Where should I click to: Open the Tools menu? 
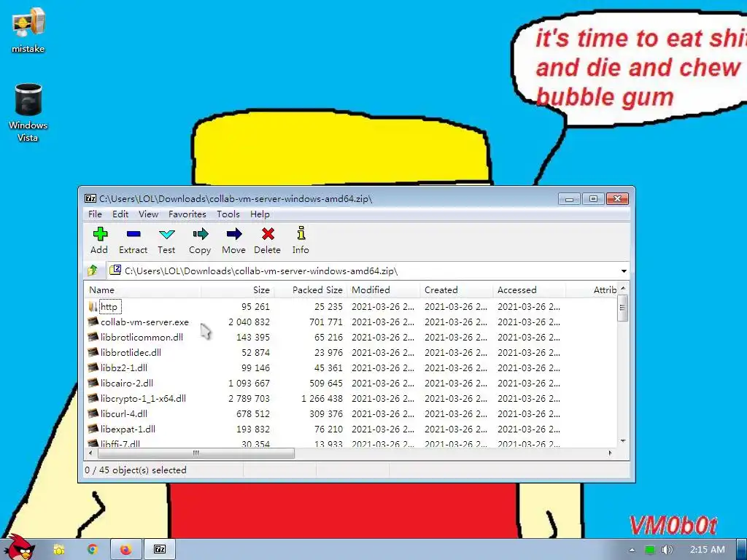click(228, 214)
